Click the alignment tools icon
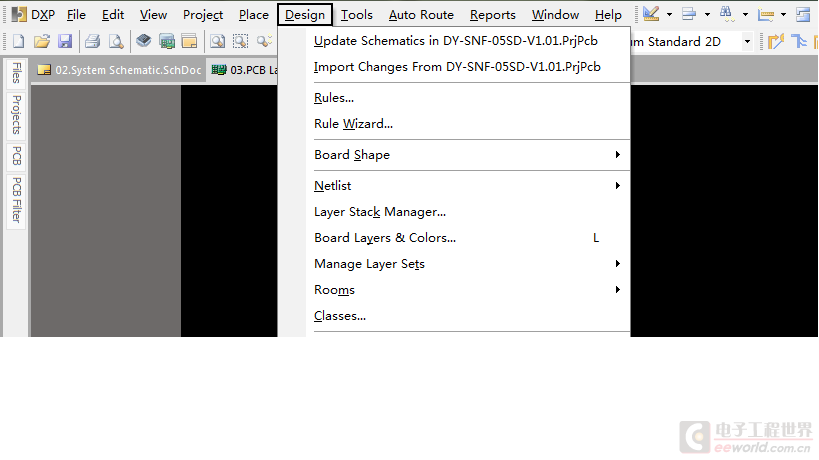This screenshot has width=819, height=460. click(x=689, y=14)
